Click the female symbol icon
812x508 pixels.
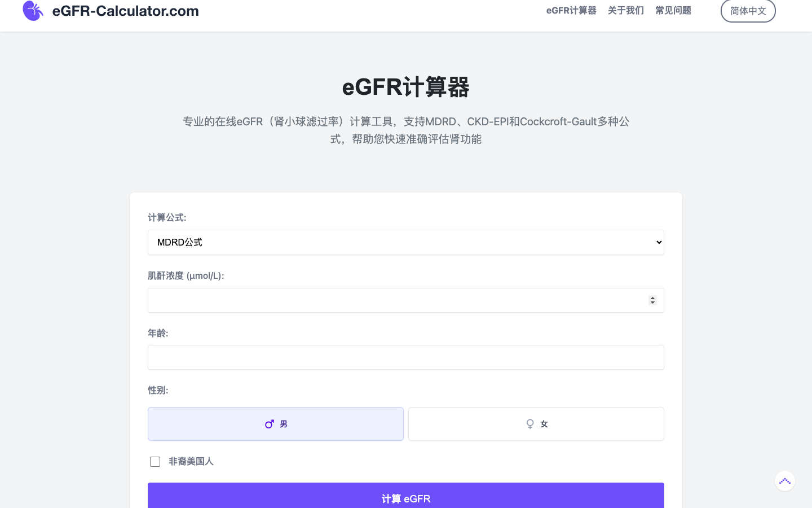(x=530, y=424)
